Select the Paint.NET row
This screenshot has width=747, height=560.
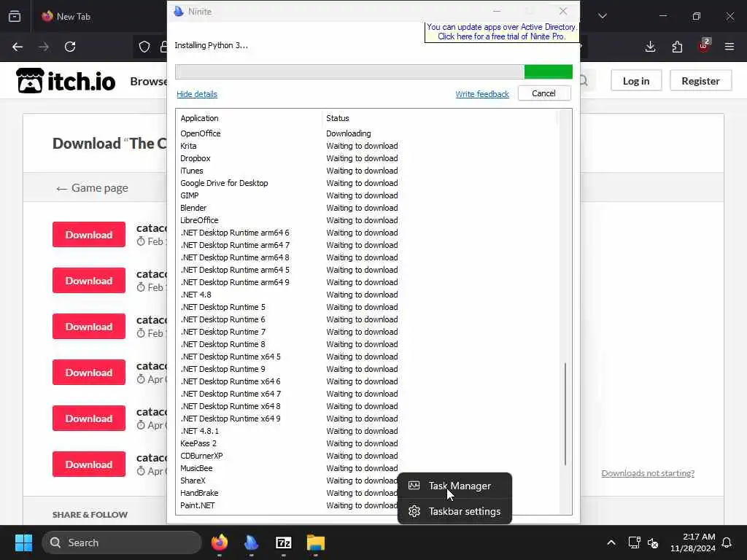(x=287, y=505)
